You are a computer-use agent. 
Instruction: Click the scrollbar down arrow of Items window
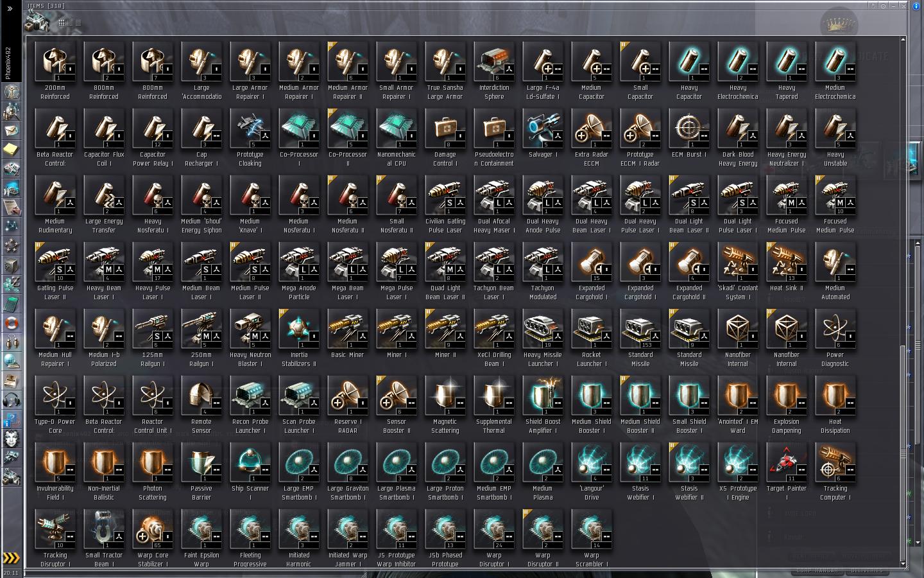click(903, 563)
